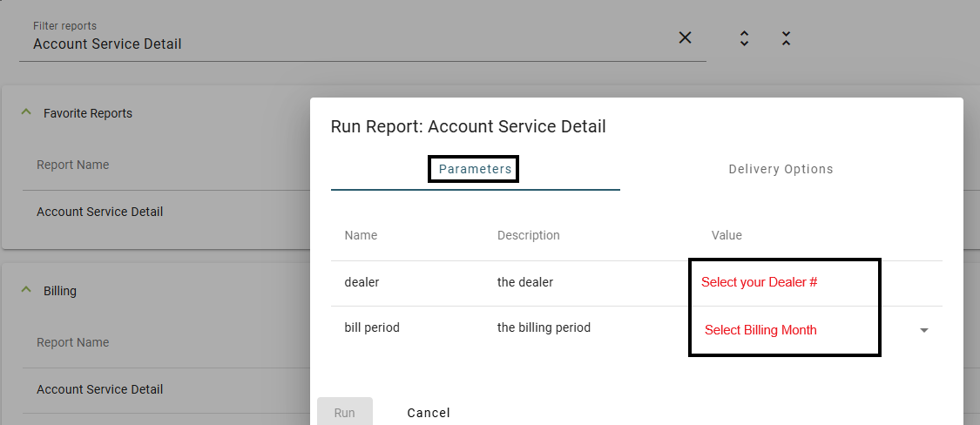Collapse all report sections icon
This screenshot has height=425, width=980.
pyautogui.click(x=787, y=38)
